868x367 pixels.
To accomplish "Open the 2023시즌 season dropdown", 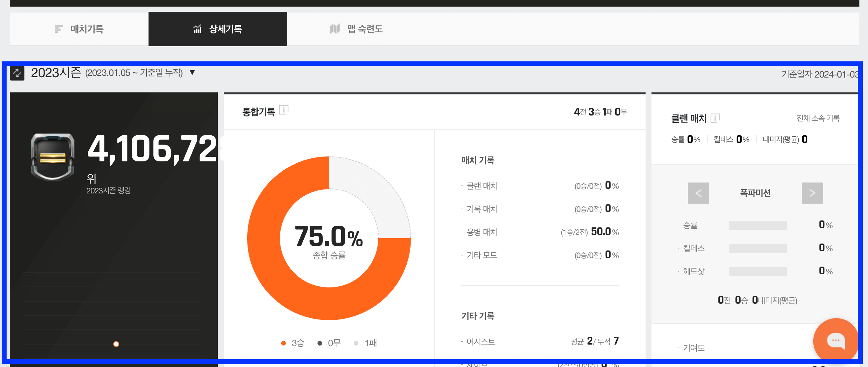I will tap(192, 73).
